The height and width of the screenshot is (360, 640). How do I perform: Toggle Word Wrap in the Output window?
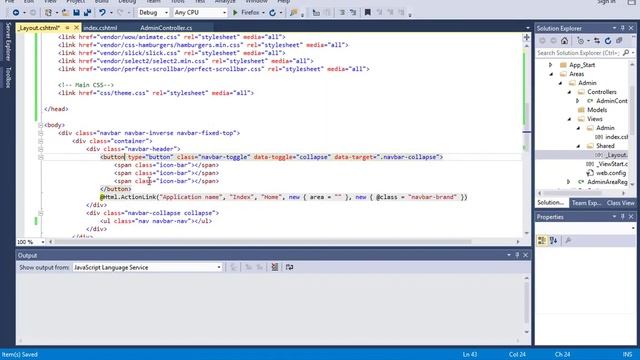[289, 267]
